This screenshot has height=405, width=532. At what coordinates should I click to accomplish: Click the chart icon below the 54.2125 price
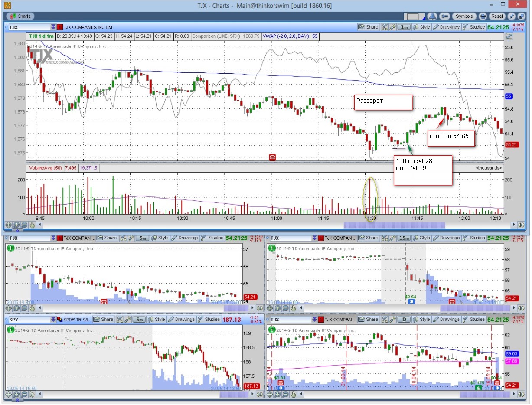[509, 37]
